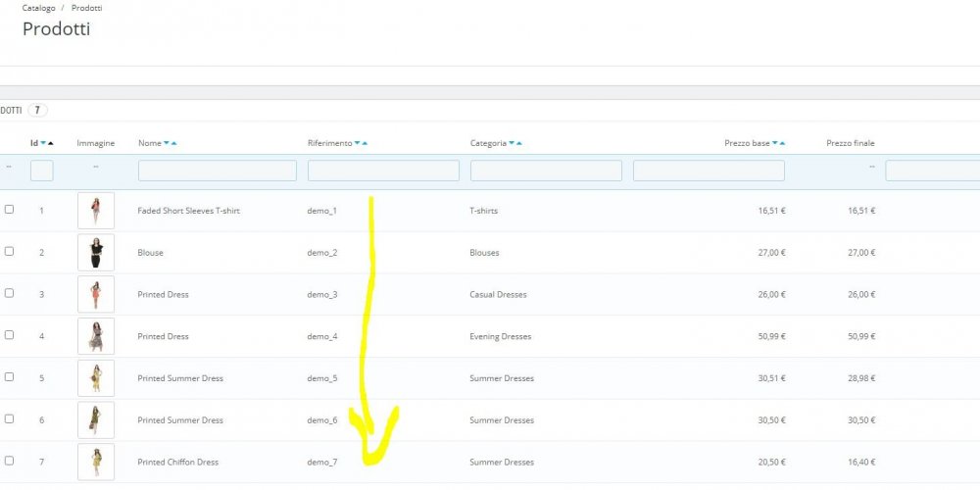Select T-shirts category cell

pyautogui.click(x=484, y=212)
